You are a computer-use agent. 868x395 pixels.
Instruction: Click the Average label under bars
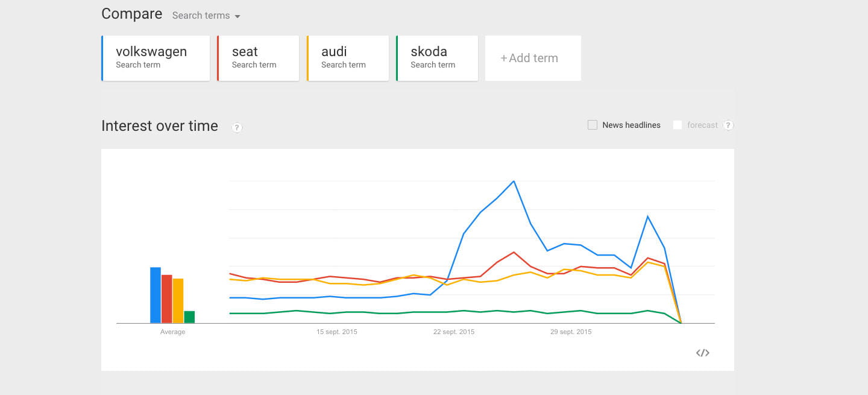point(172,332)
